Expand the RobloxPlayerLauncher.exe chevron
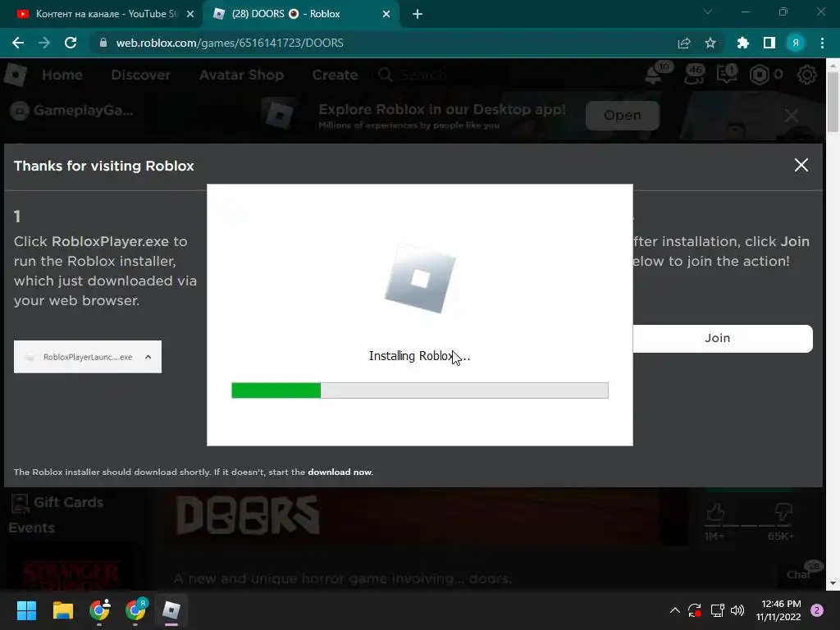This screenshot has height=630, width=840. click(148, 357)
